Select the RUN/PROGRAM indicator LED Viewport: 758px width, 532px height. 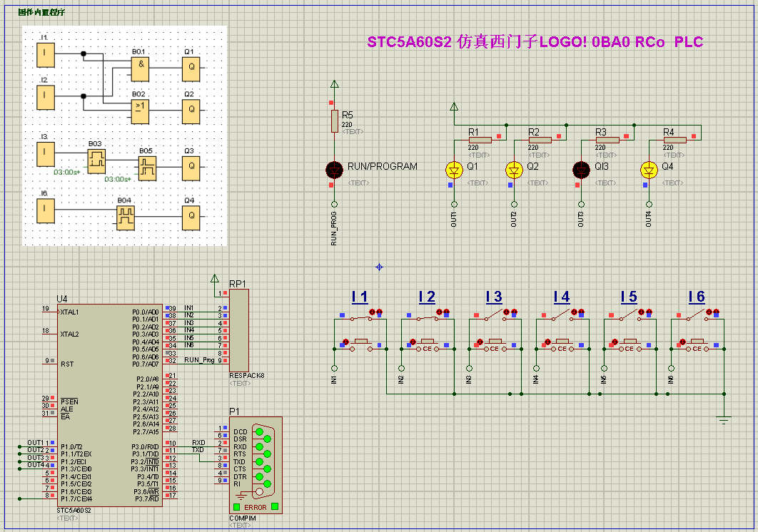(334, 170)
